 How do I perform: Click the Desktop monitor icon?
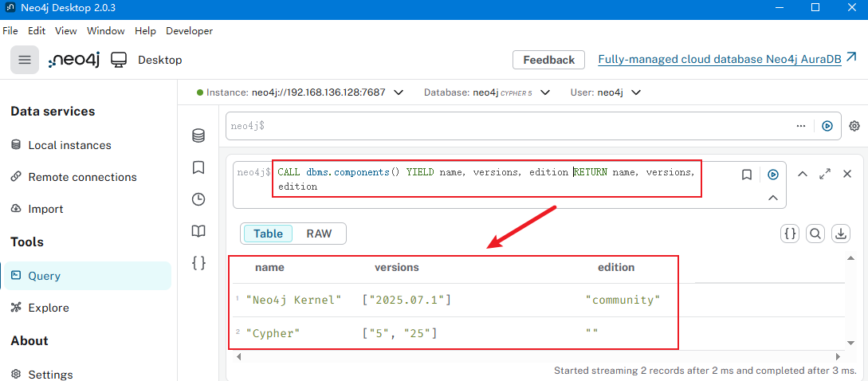tap(119, 60)
